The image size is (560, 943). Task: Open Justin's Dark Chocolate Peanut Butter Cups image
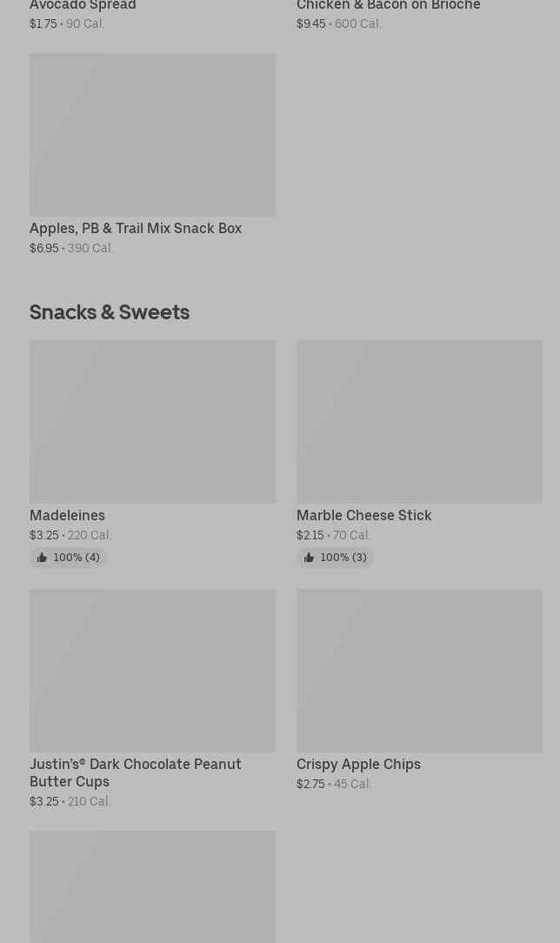(153, 671)
